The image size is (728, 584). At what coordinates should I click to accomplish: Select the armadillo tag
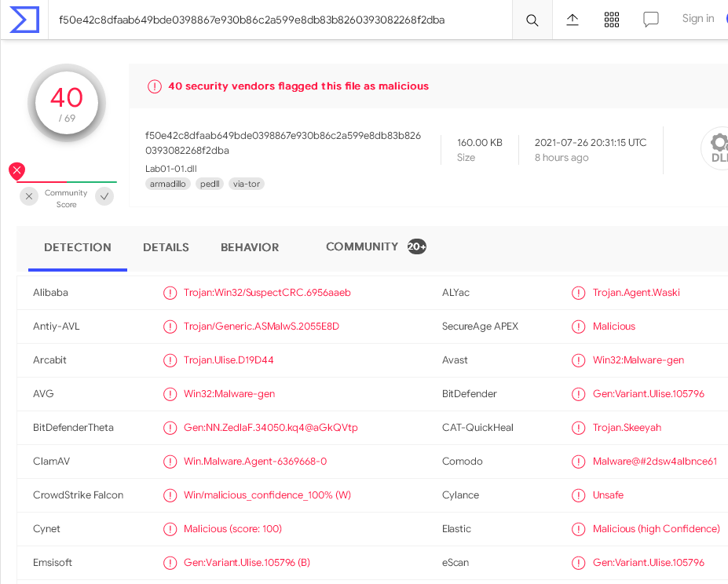point(167,184)
